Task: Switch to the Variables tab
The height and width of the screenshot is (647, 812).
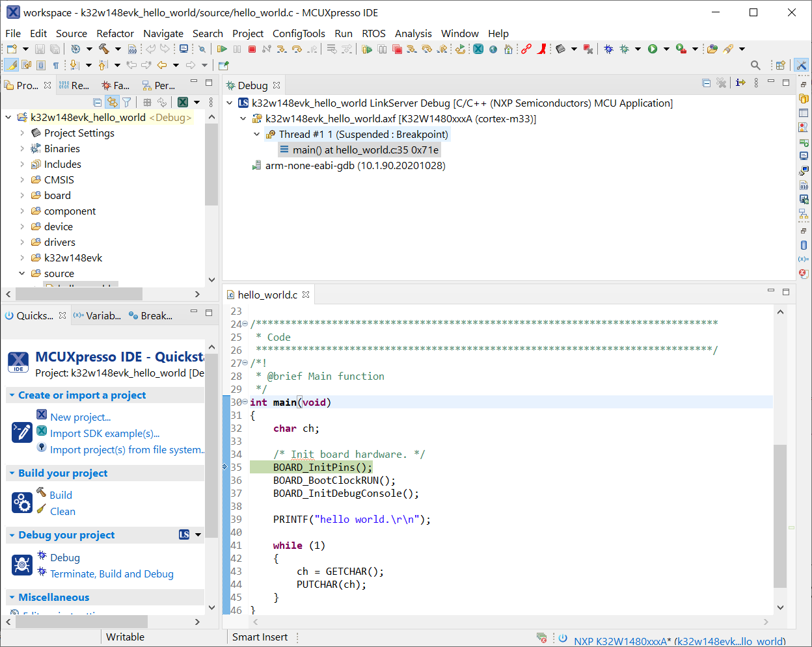Action: tap(98, 315)
